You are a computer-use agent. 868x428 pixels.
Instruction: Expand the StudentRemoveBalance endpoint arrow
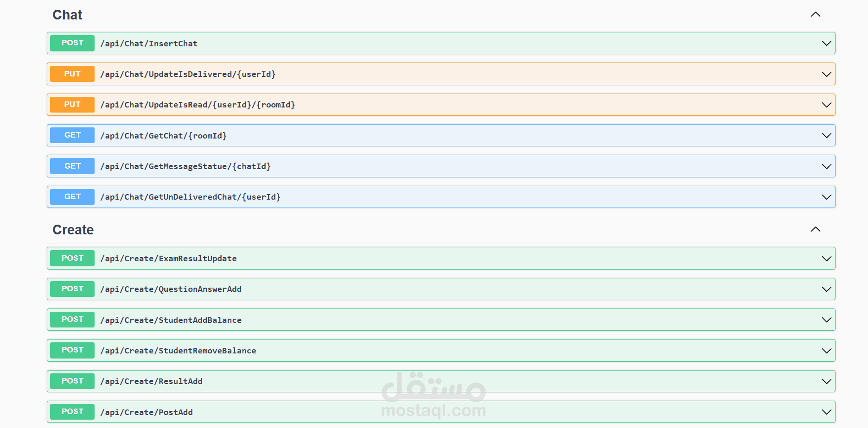tap(826, 351)
